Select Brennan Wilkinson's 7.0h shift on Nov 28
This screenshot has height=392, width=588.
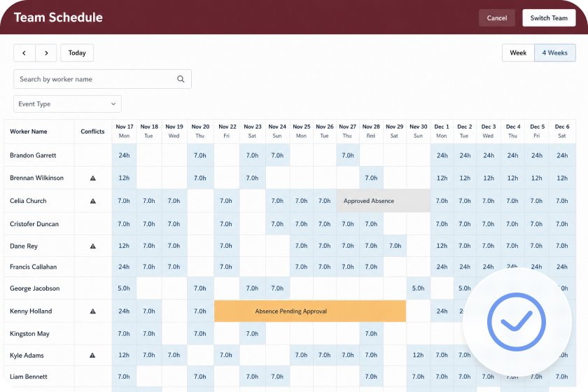(x=371, y=178)
